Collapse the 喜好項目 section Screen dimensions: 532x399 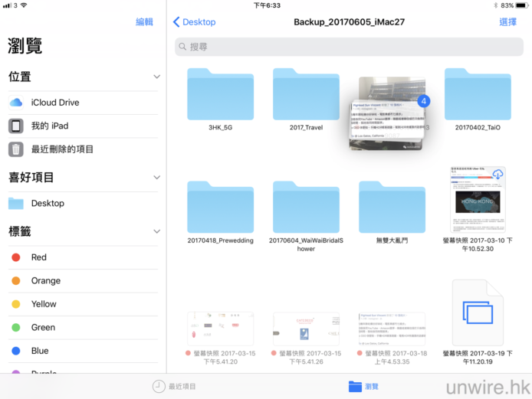[x=156, y=178]
